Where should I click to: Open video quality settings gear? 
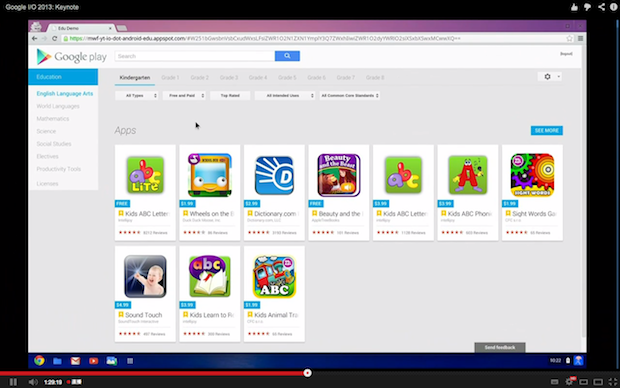569,381
